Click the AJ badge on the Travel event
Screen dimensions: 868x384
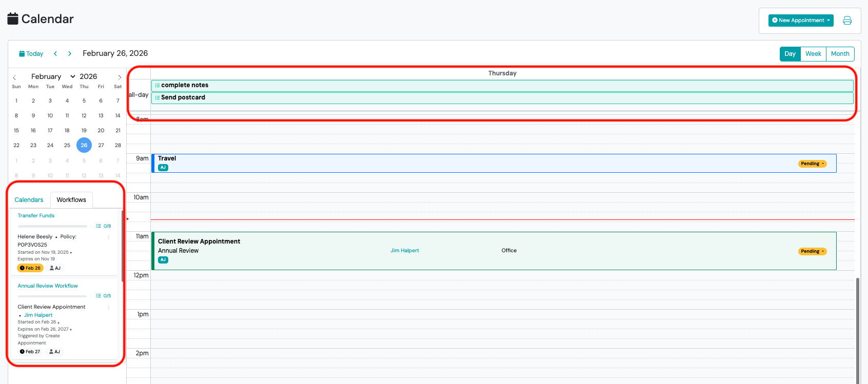163,168
